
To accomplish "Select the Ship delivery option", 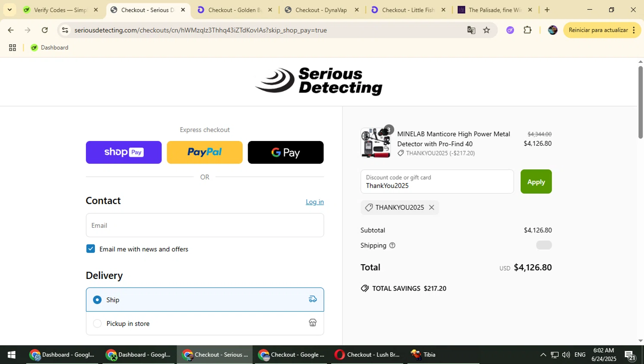I will pos(205,300).
